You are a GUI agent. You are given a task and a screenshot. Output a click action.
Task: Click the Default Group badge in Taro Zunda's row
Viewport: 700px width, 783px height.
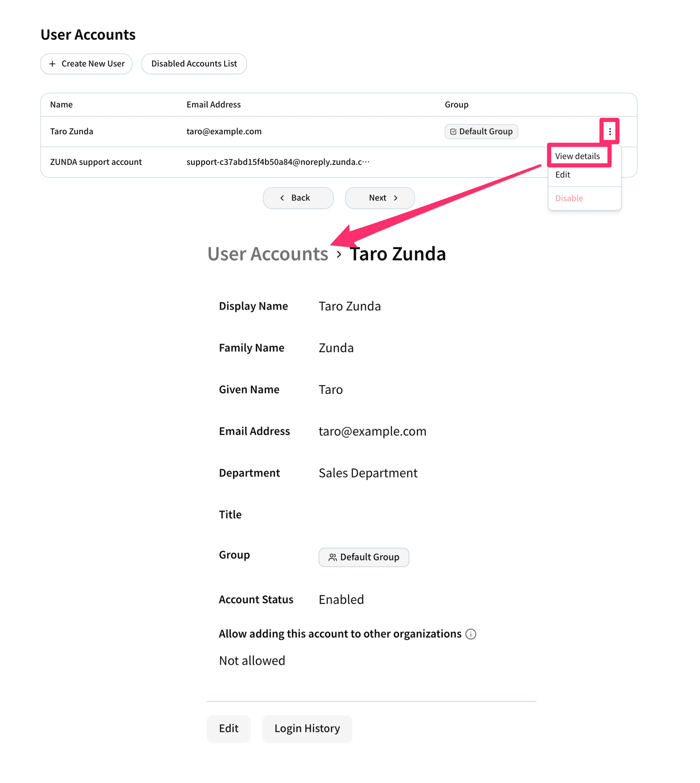[481, 132]
